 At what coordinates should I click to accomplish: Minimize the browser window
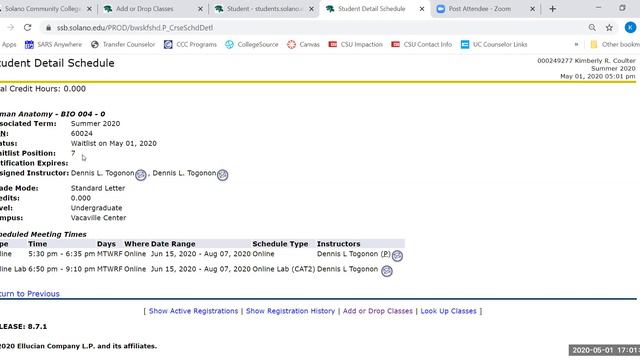click(598, 8)
